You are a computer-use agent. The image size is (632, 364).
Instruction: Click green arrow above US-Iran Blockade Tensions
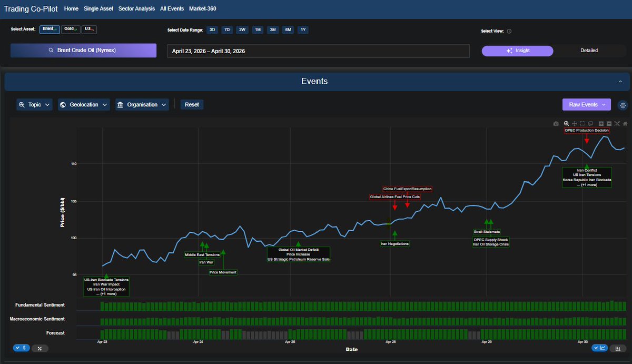[106, 276]
